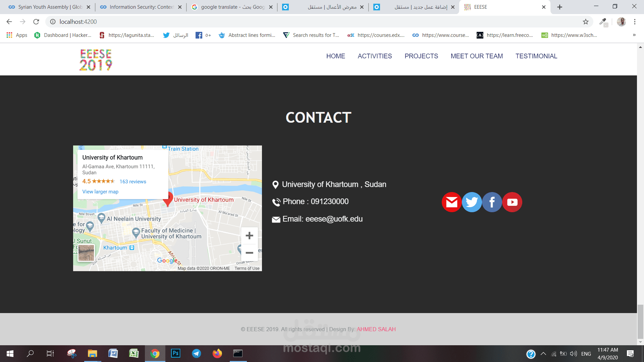Click the AHMED SALAH footer link
This screenshot has width=644, height=362.
[x=376, y=329]
